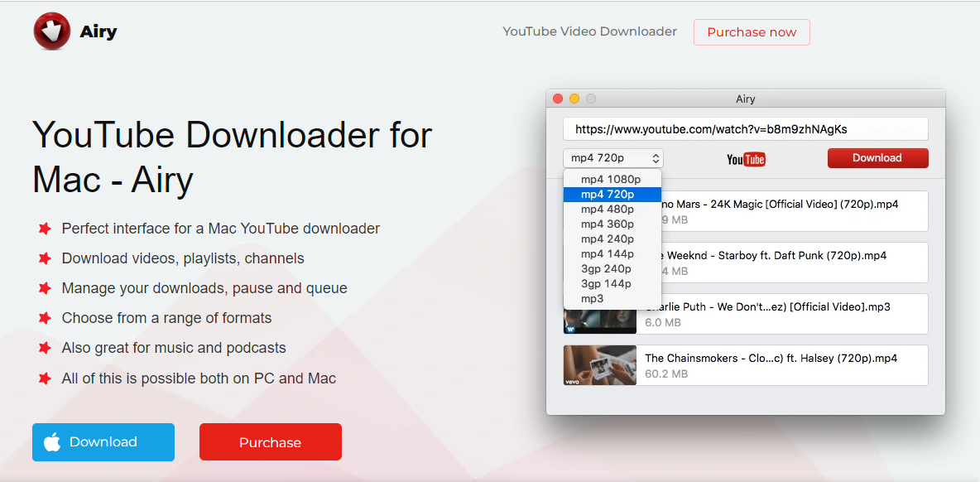Open the mp4 720p format dropdown
The height and width of the screenshot is (482, 980).
[613, 158]
